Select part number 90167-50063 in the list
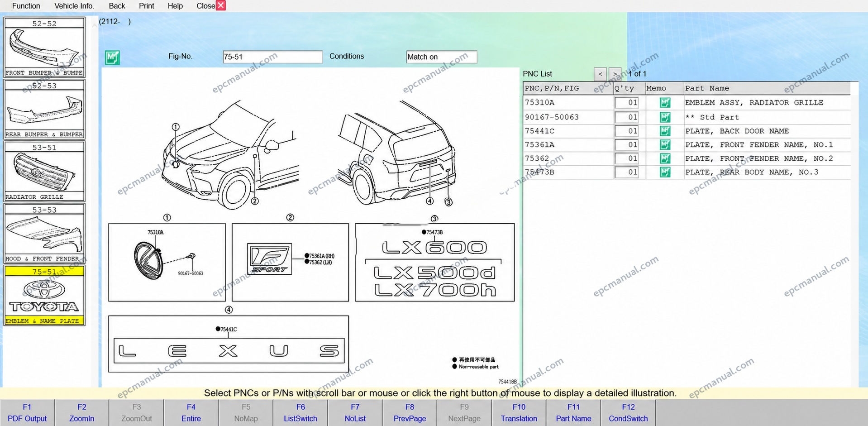 [x=552, y=117]
